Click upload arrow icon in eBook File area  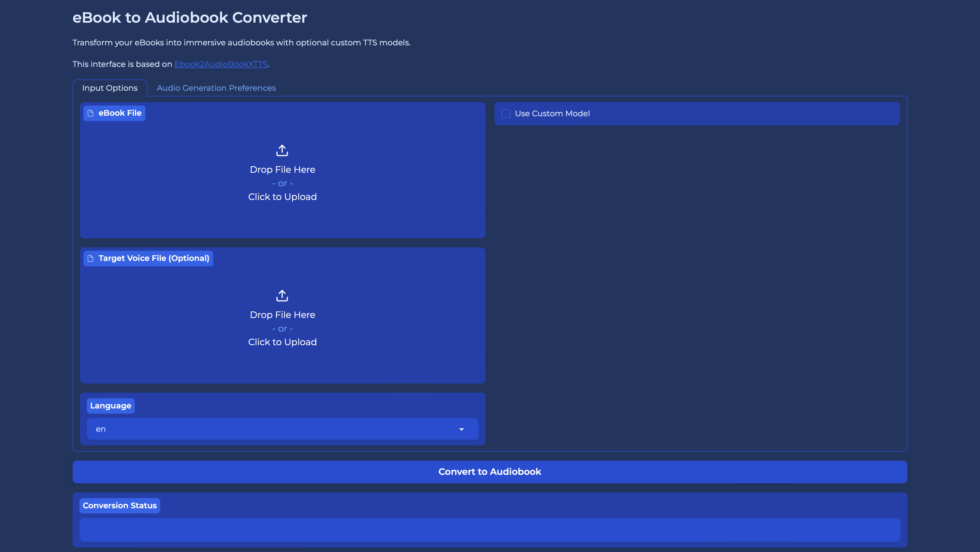tap(282, 150)
